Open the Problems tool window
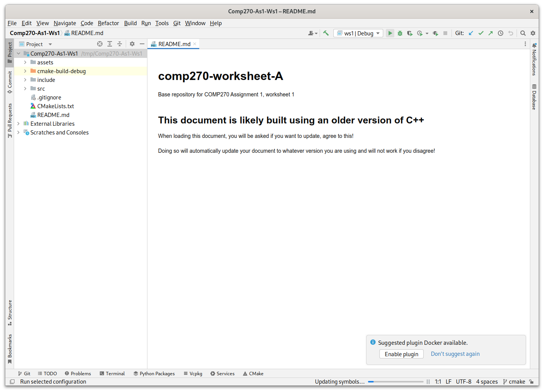 tap(78, 373)
